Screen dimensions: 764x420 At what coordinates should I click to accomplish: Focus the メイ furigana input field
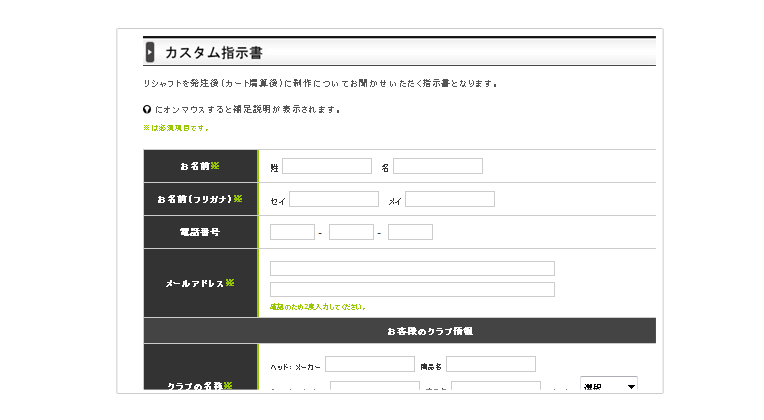coord(450,199)
